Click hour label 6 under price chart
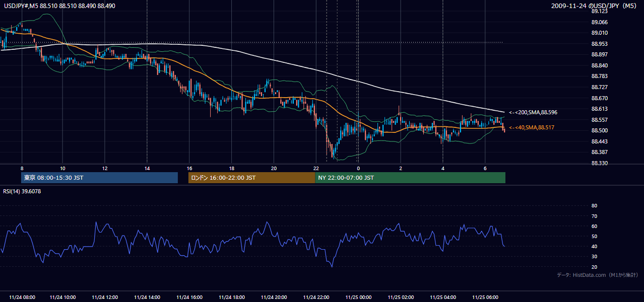 tap(485, 168)
